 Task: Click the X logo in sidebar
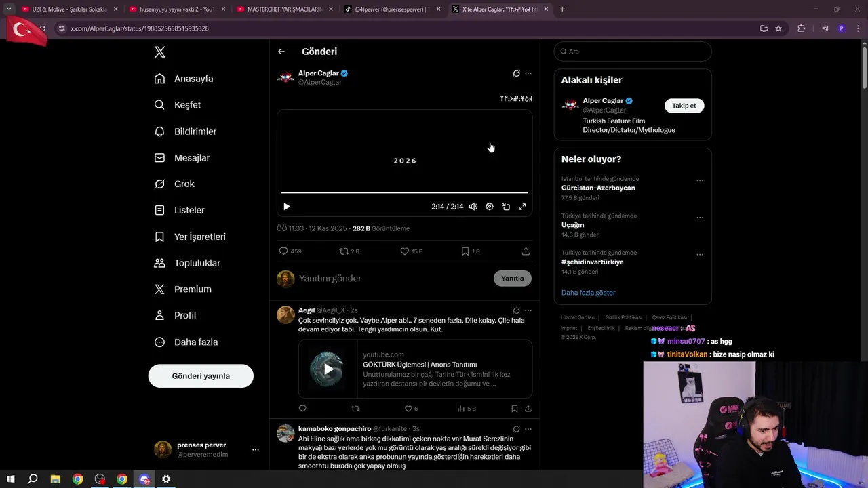160,52
